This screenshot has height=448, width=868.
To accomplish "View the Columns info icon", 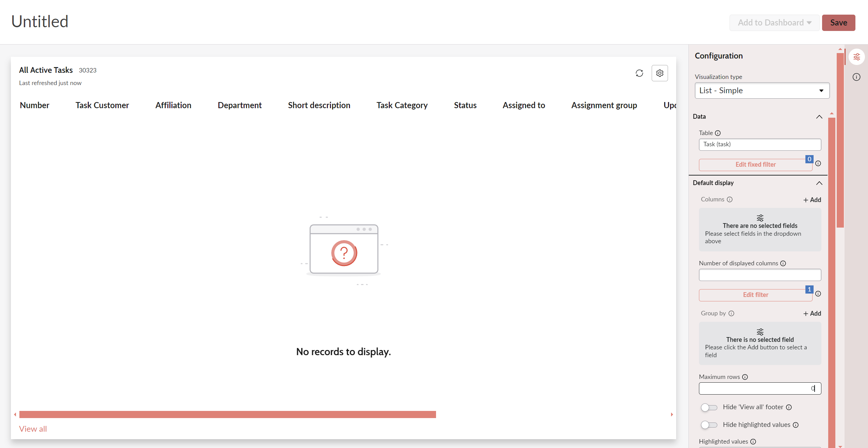I will tap(730, 200).
